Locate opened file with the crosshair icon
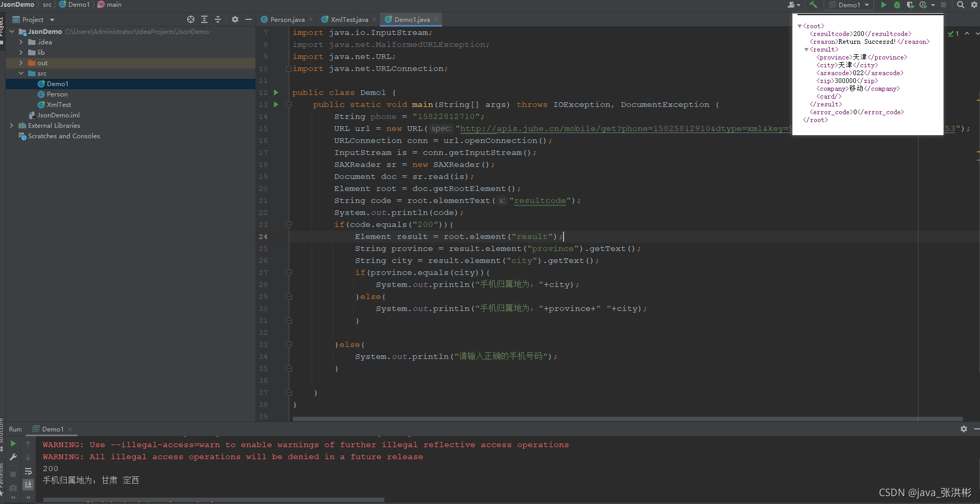The width and height of the screenshot is (980, 504). [191, 19]
